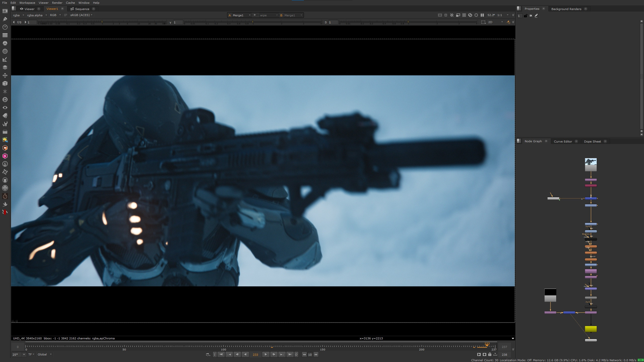Open the Other nodes drawer icon
644x362 pixels.
coord(5,132)
